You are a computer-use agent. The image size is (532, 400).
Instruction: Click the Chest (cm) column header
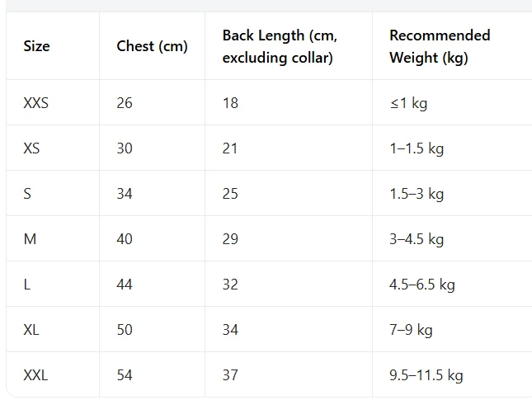coord(152,46)
